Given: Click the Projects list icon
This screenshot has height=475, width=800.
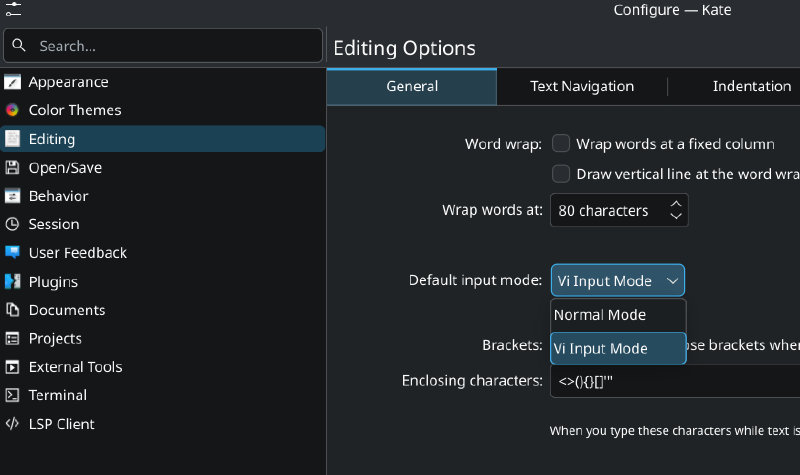Looking at the screenshot, I should [12, 338].
